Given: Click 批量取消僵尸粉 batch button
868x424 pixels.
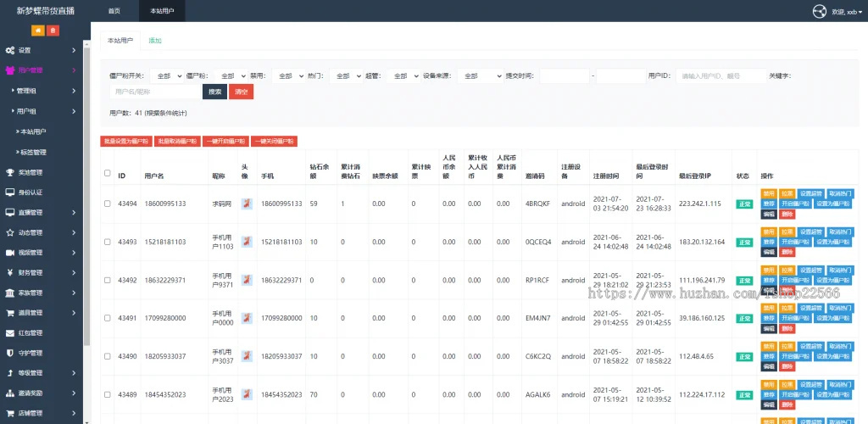Looking at the screenshot, I should tap(177, 141).
